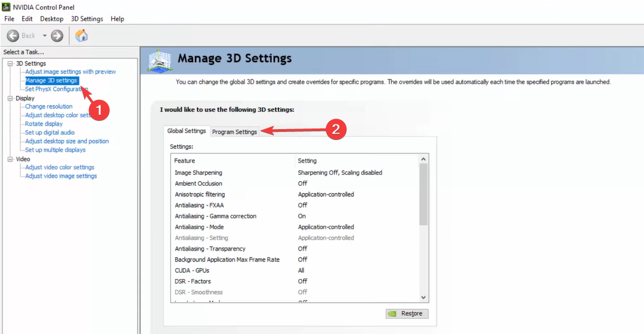Click the NVIDIA Control Panel title icon
Screen dimensions: 644x334
6,7
